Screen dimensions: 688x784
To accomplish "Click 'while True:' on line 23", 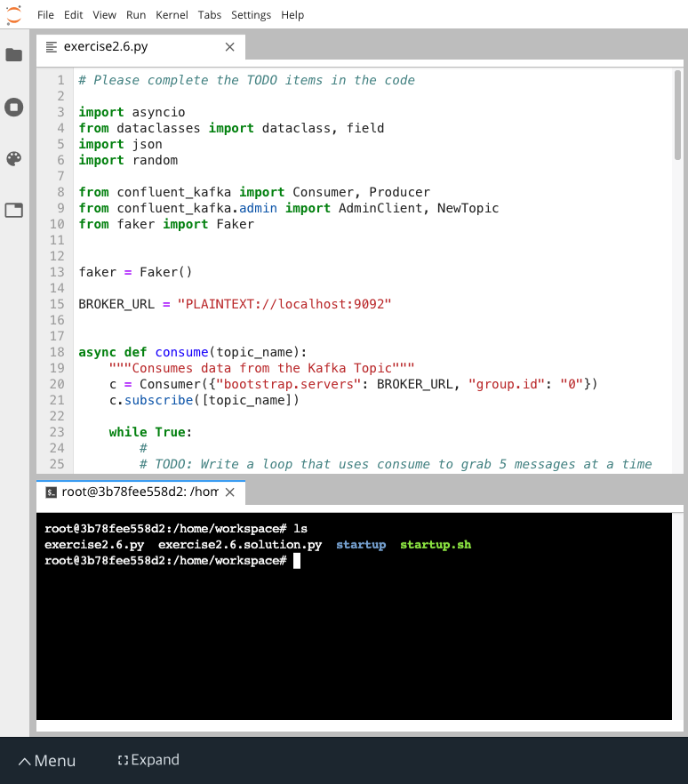I will 150,432.
